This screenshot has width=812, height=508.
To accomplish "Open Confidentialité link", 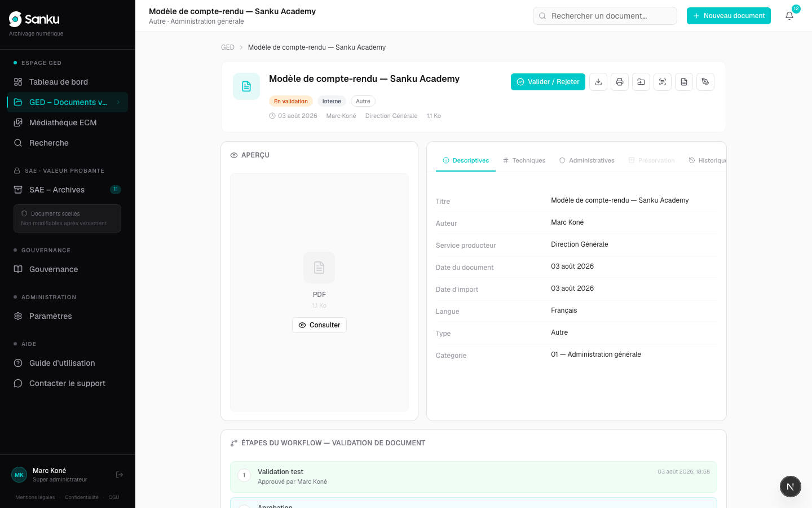I will pyautogui.click(x=82, y=497).
